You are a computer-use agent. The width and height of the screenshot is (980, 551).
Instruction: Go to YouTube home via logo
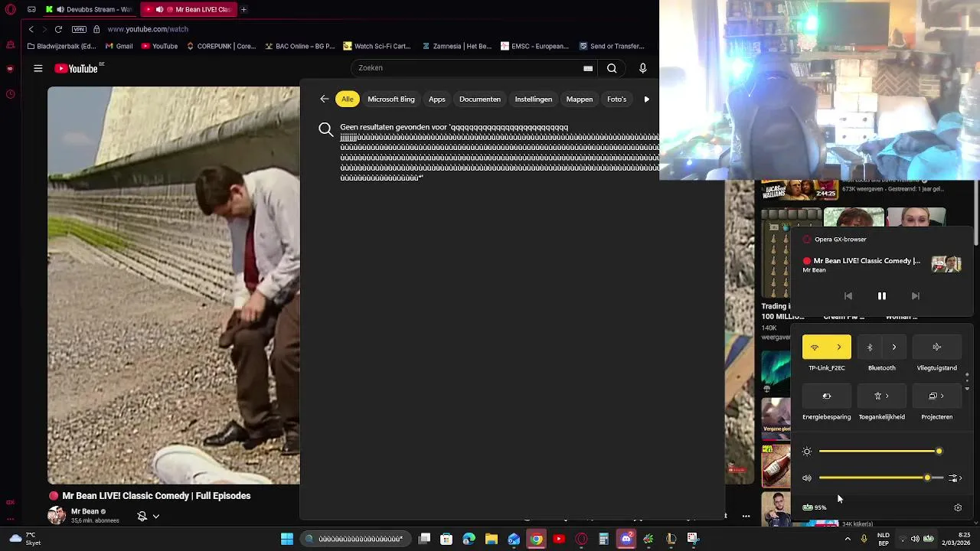click(x=77, y=68)
